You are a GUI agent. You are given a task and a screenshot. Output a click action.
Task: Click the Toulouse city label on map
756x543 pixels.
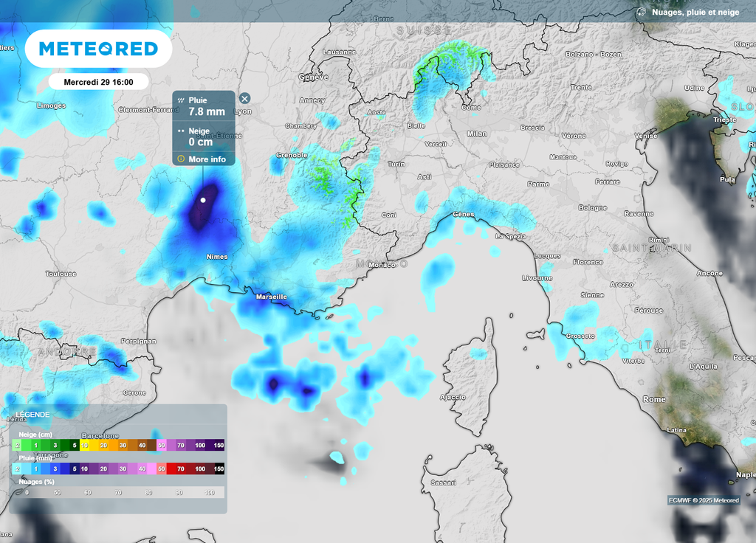click(61, 274)
